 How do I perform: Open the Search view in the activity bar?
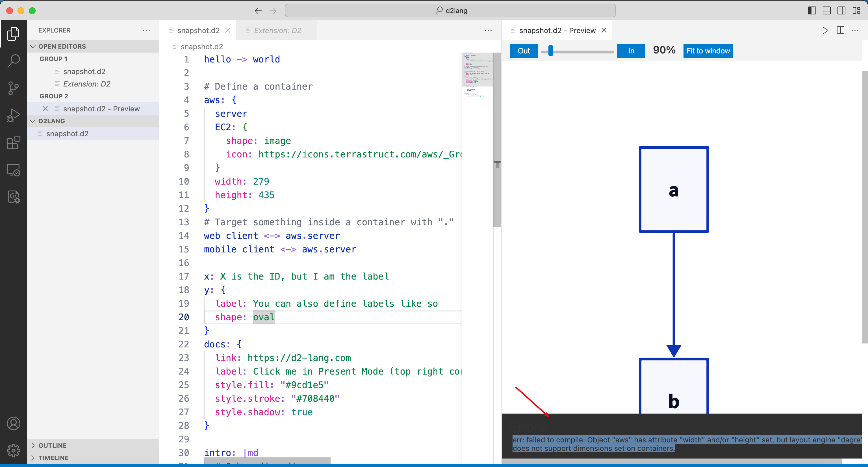[14, 61]
